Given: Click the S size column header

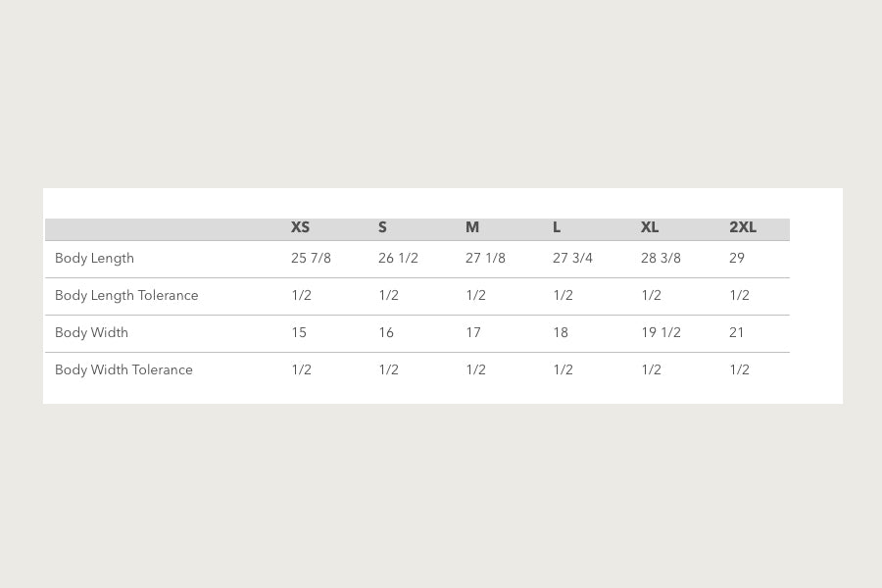Looking at the screenshot, I should pos(382,227).
